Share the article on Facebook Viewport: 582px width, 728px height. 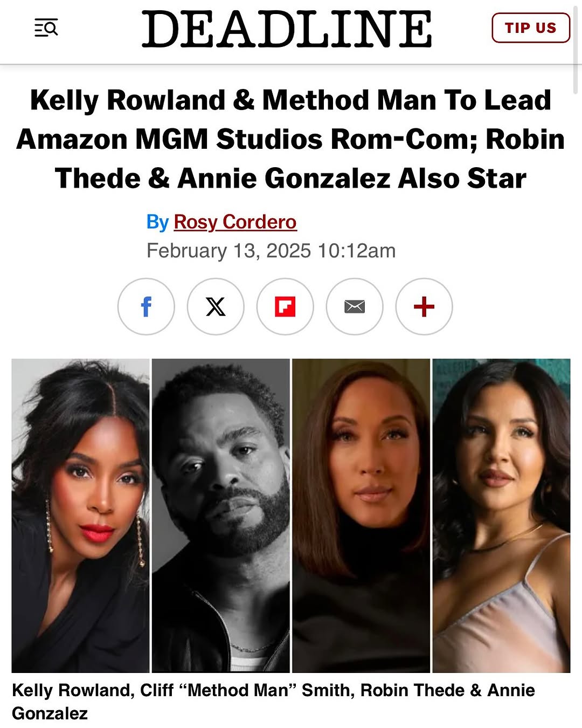(x=146, y=306)
